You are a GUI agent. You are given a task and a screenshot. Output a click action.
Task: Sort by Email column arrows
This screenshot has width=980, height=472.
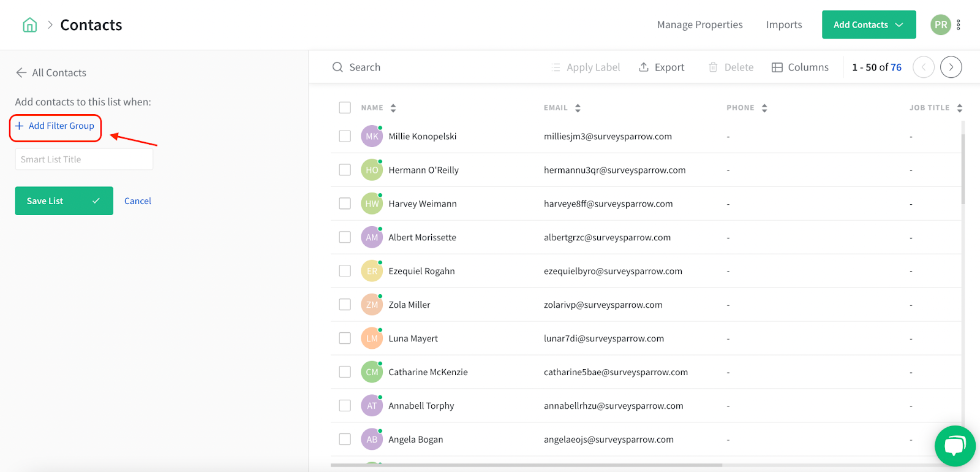click(x=578, y=108)
